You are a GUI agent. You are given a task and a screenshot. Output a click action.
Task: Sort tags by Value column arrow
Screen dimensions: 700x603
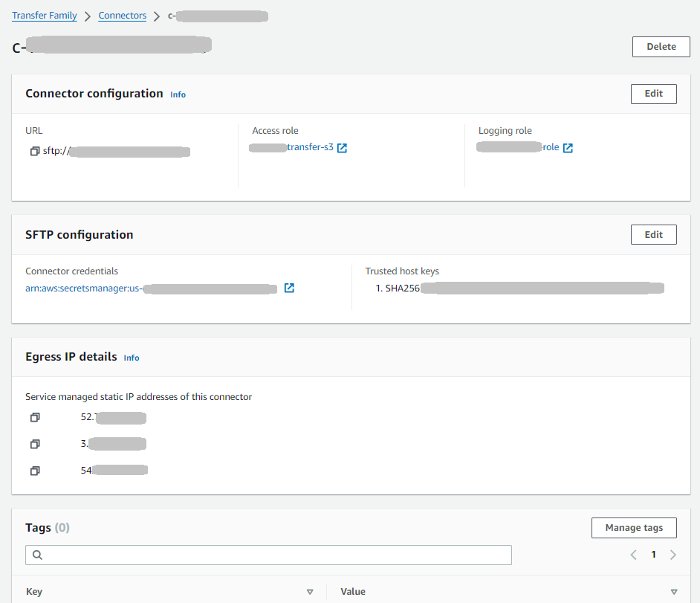[674, 592]
